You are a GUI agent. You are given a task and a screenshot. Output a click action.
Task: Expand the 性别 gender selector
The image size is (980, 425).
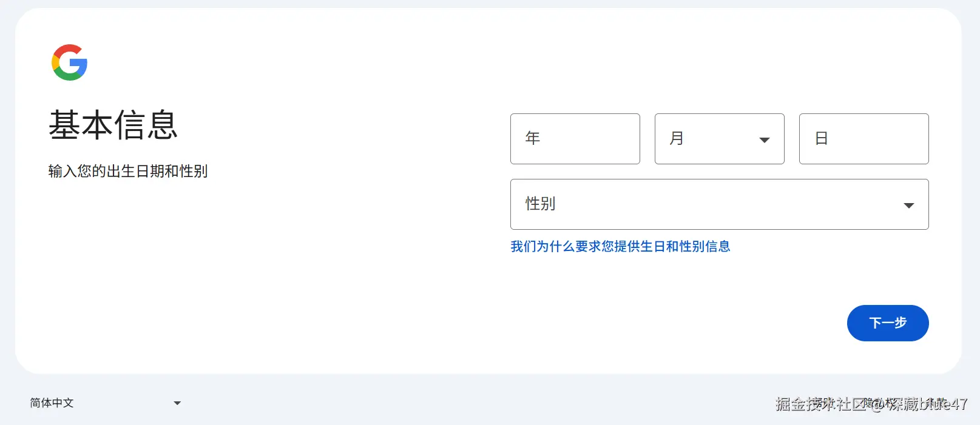coord(720,204)
